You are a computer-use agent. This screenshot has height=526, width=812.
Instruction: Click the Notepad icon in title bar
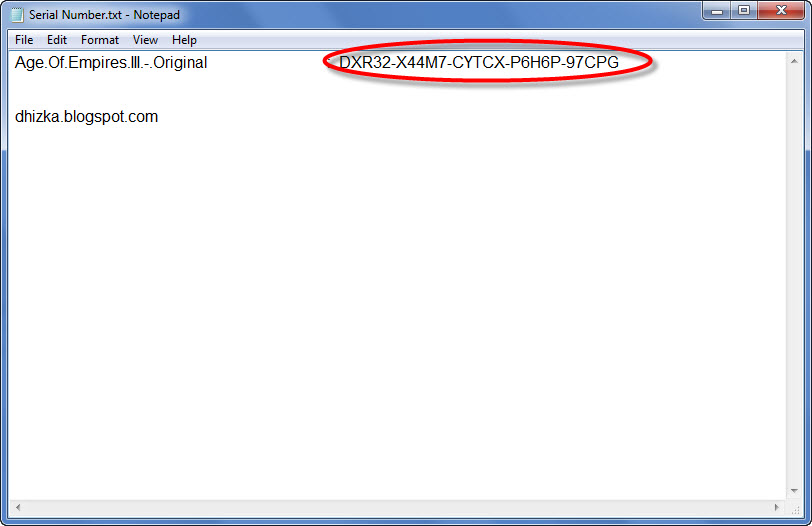(x=17, y=15)
